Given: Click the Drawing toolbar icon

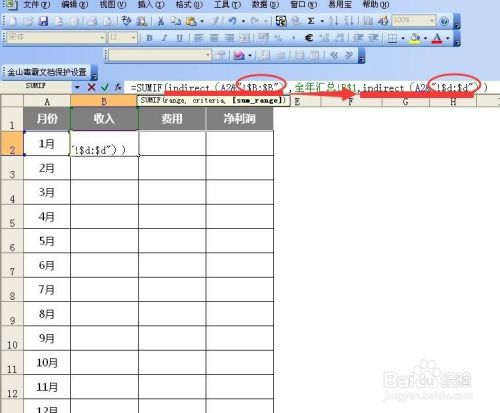Looking at the screenshot, I should point(383,21).
